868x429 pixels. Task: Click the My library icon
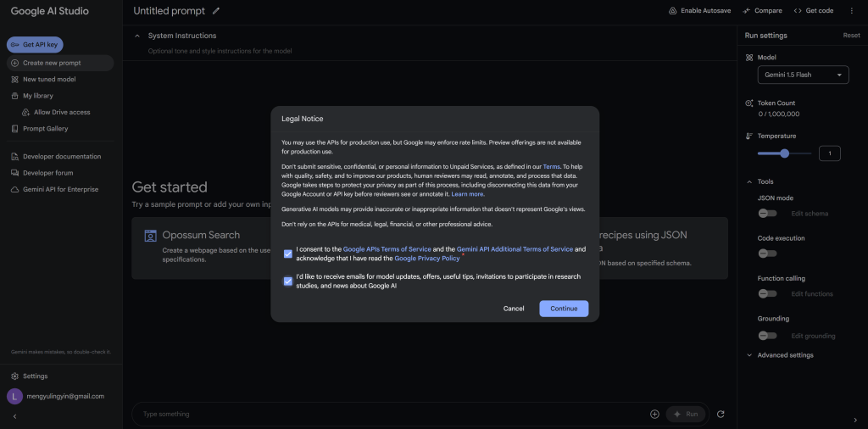point(15,96)
